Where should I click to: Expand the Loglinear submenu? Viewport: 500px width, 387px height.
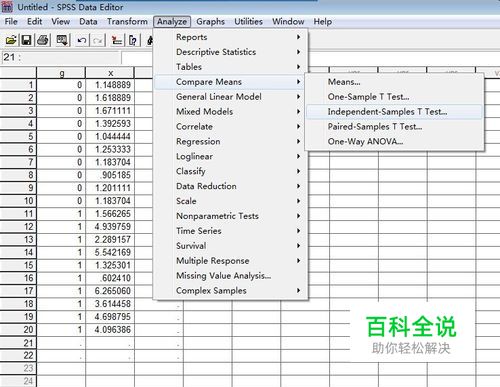[x=231, y=156]
